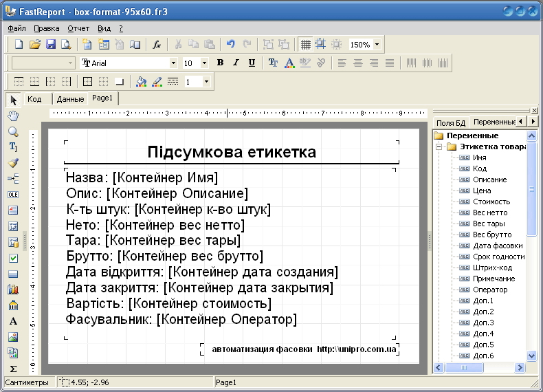Screen dimensions: 543x392
Task: Toggle underline formatting
Action: click(252, 63)
